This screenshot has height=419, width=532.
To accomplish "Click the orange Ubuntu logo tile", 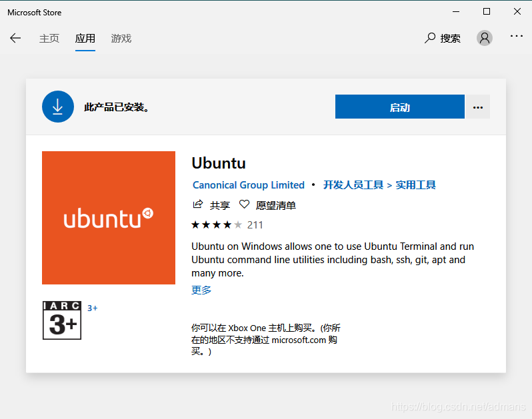I will point(109,218).
